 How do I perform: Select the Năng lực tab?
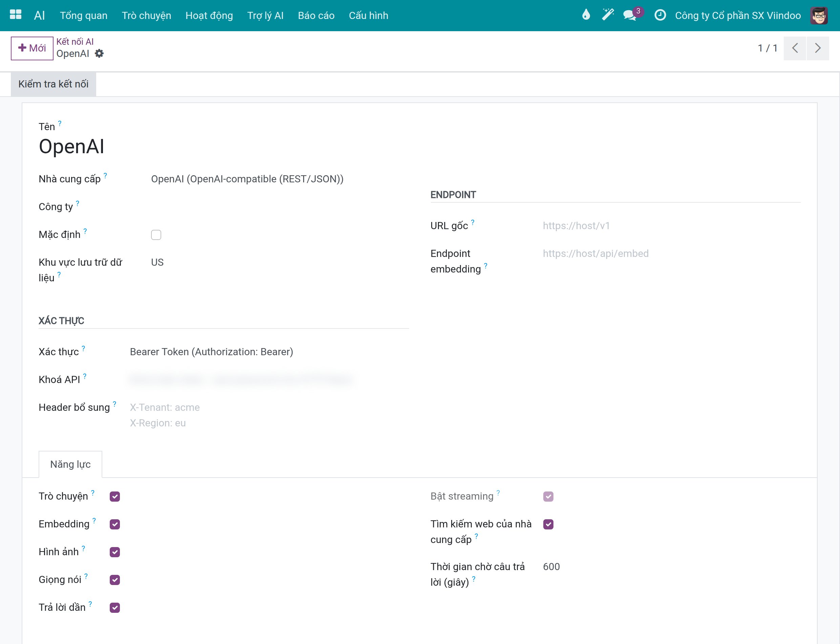click(x=70, y=464)
